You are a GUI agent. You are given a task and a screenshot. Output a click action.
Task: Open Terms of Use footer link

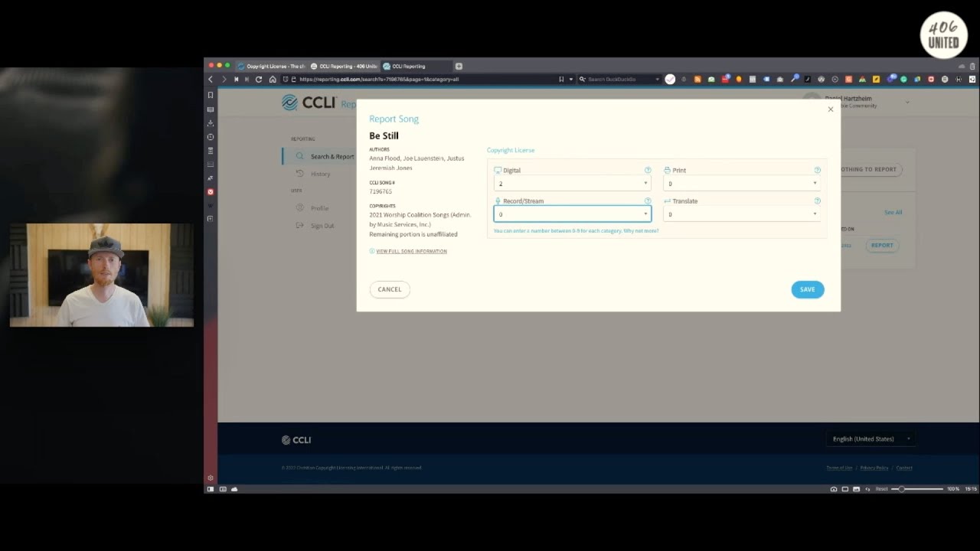coord(839,468)
